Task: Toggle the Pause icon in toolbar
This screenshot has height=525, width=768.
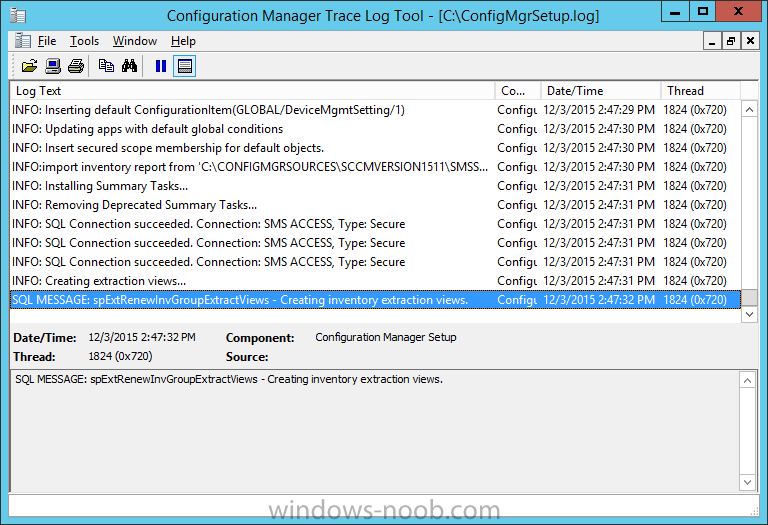Action: pos(161,66)
